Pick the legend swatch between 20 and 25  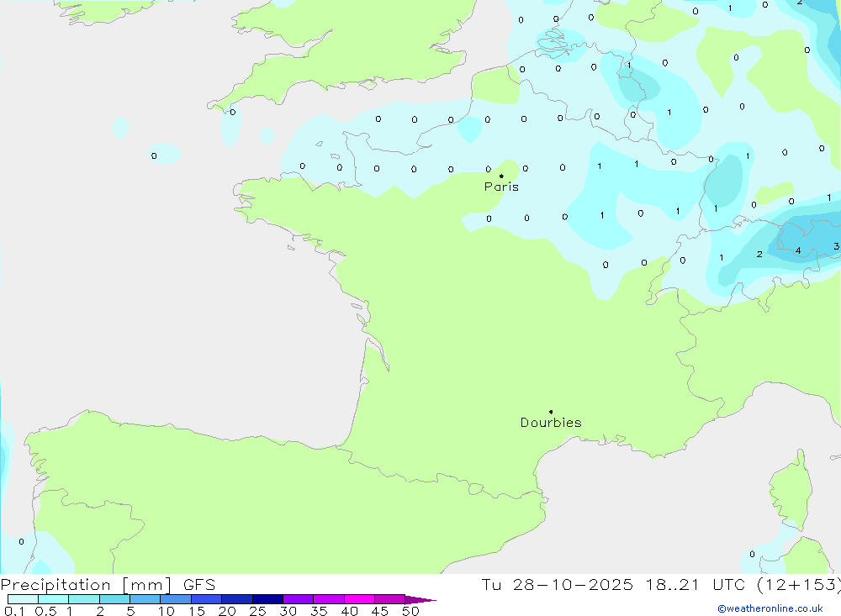(237, 599)
